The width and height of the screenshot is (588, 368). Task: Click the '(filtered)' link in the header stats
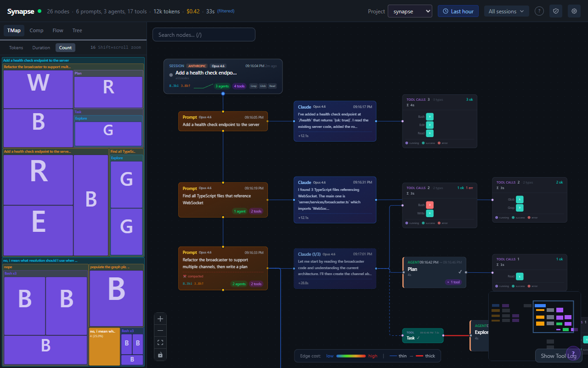(x=226, y=11)
